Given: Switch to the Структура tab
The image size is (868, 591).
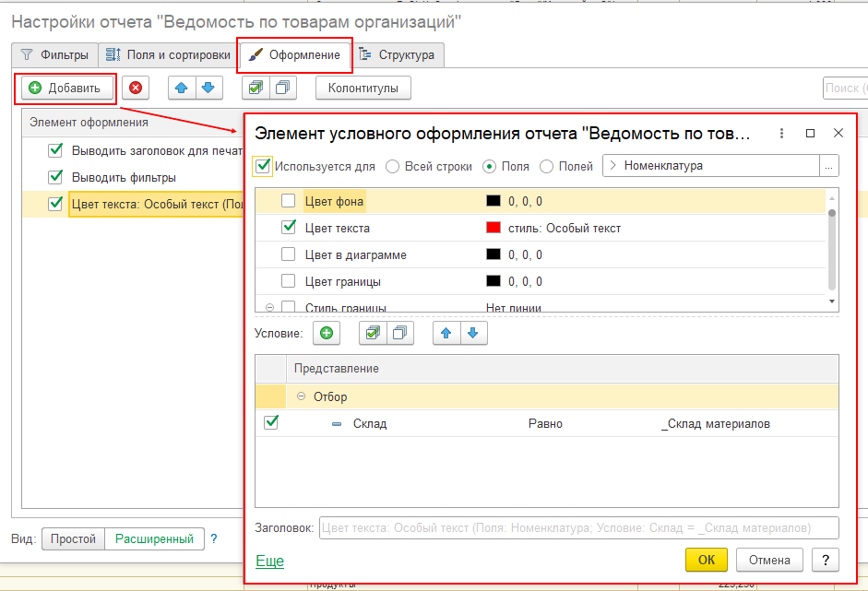Looking at the screenshot, I should coord(397,55).
